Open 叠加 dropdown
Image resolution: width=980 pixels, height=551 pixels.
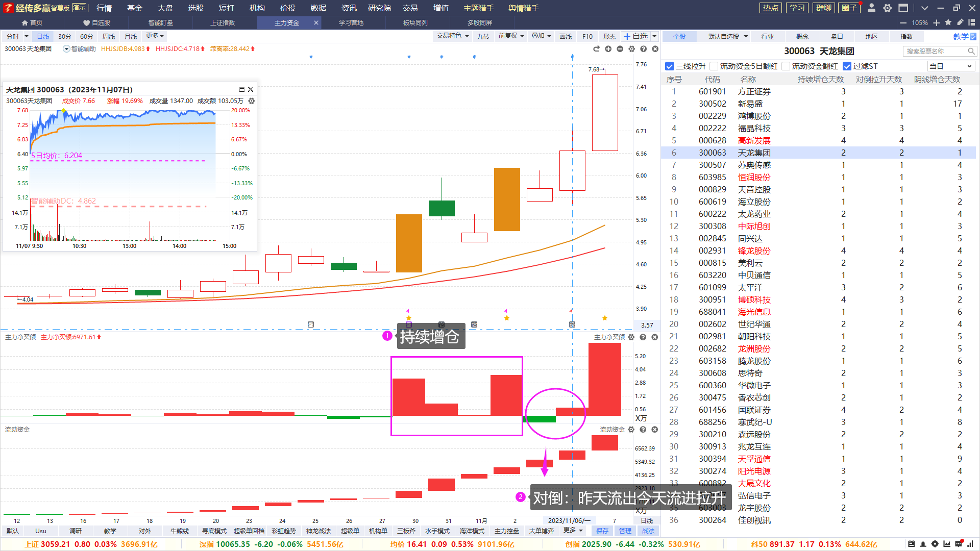[542, 36]
